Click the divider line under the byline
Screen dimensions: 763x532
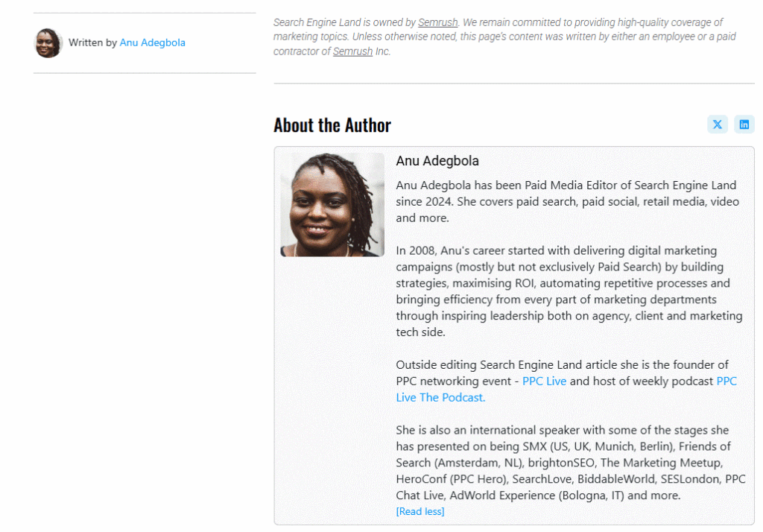(145, 73)
